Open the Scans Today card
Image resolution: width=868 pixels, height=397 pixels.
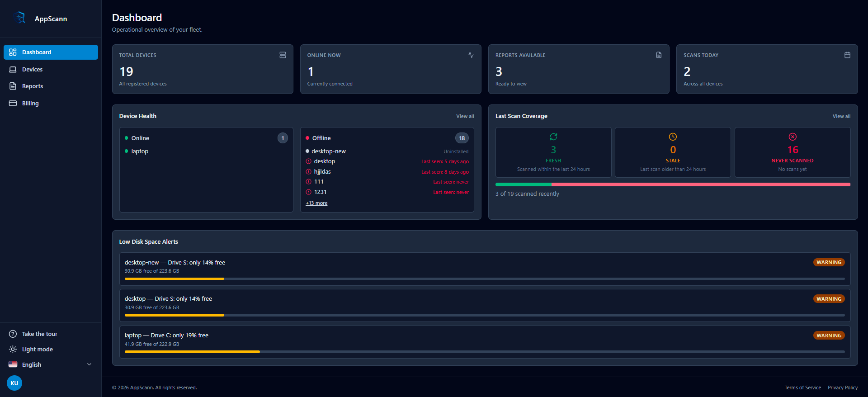767,69
